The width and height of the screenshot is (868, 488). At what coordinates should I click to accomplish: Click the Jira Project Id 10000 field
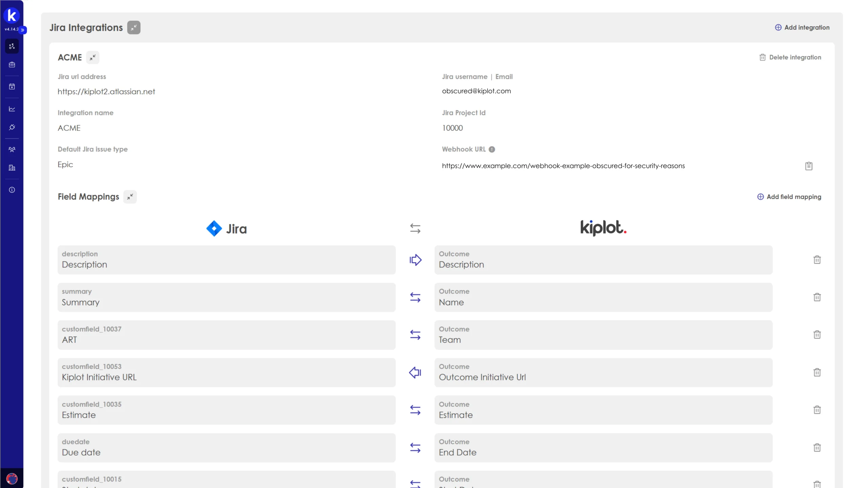452,128
